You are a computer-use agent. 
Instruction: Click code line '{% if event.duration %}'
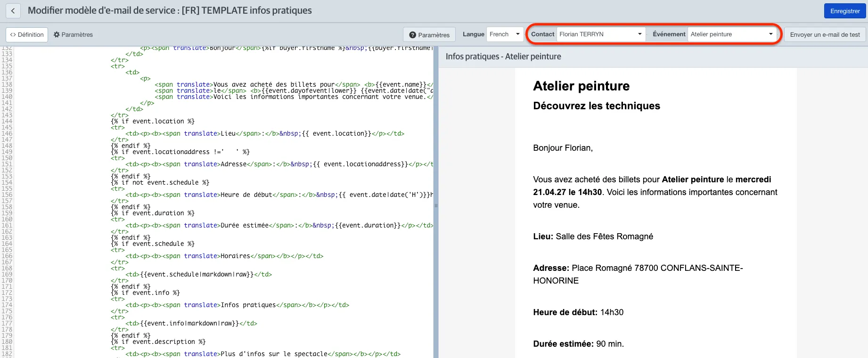click(153, 213)
